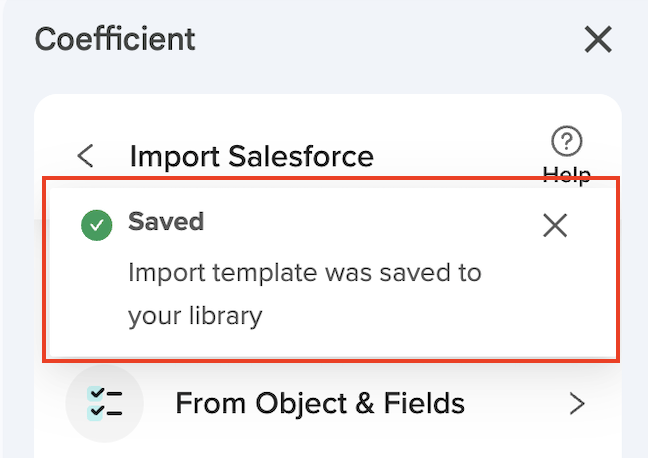This screenshot has width=648, height=458.
Task: Click the Import Salesforce heading
Action: click(251, 156)
